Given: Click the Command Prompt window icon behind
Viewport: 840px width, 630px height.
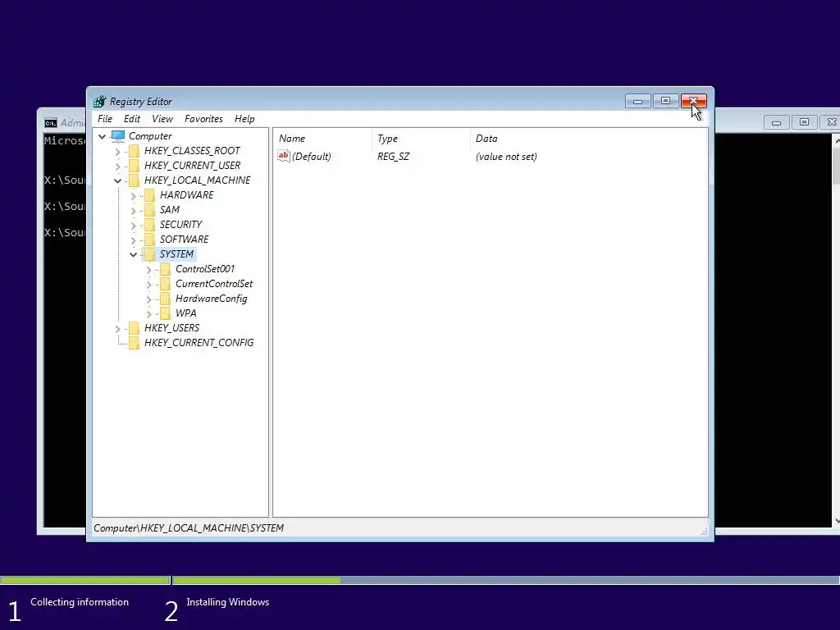Looking at the screenshot, I should pos(51,123).
